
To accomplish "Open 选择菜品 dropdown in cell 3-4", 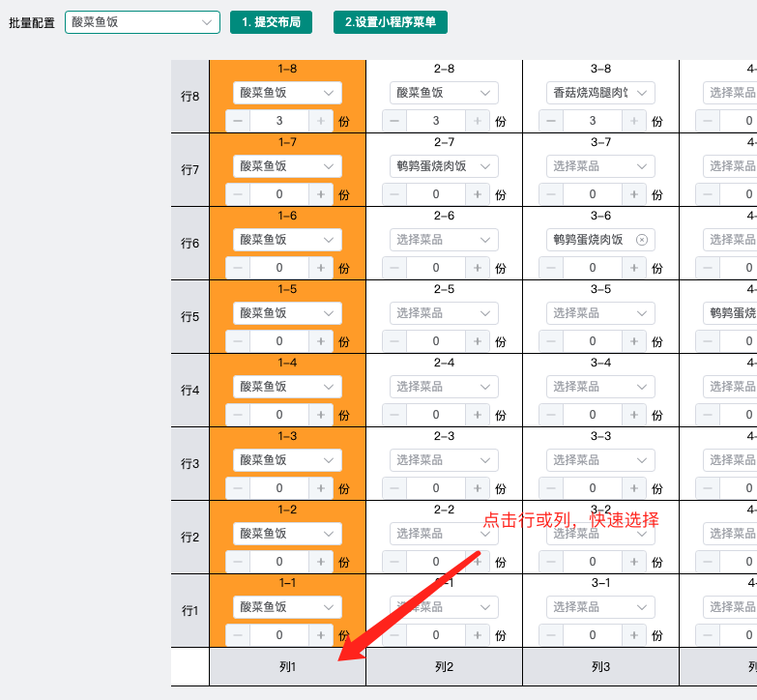I will [x=600, y=387].
